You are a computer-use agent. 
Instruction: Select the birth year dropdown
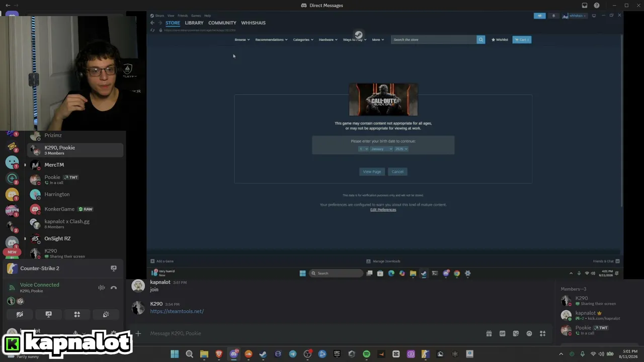coord(401,149)
